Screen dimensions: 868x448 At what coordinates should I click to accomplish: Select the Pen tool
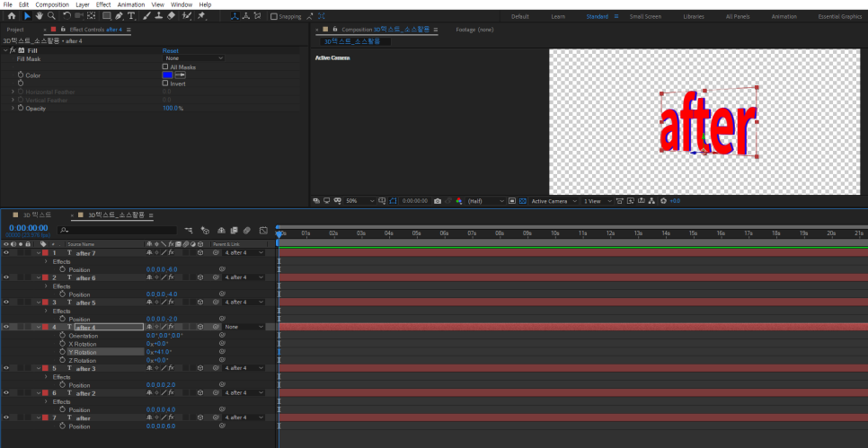(x=119, y=16)
